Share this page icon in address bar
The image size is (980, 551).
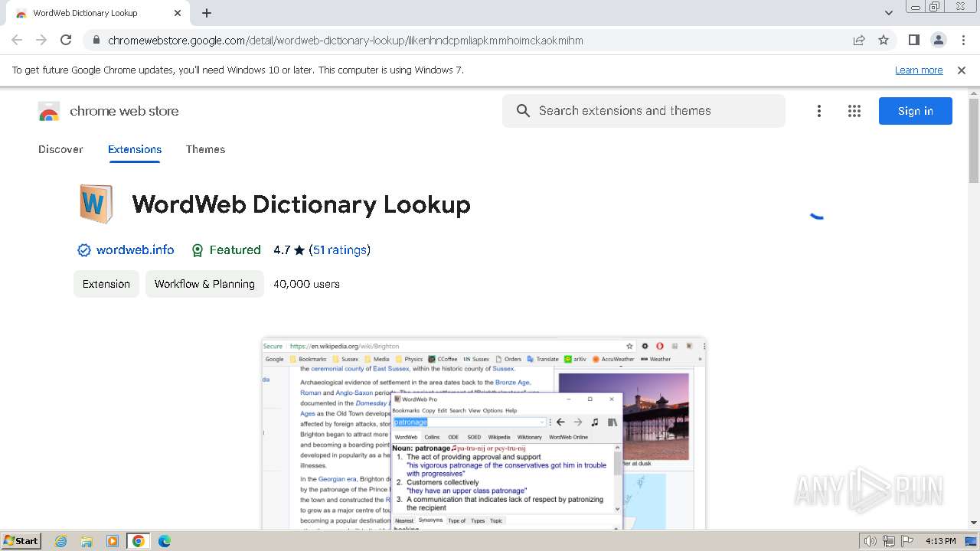coord(859,41)
